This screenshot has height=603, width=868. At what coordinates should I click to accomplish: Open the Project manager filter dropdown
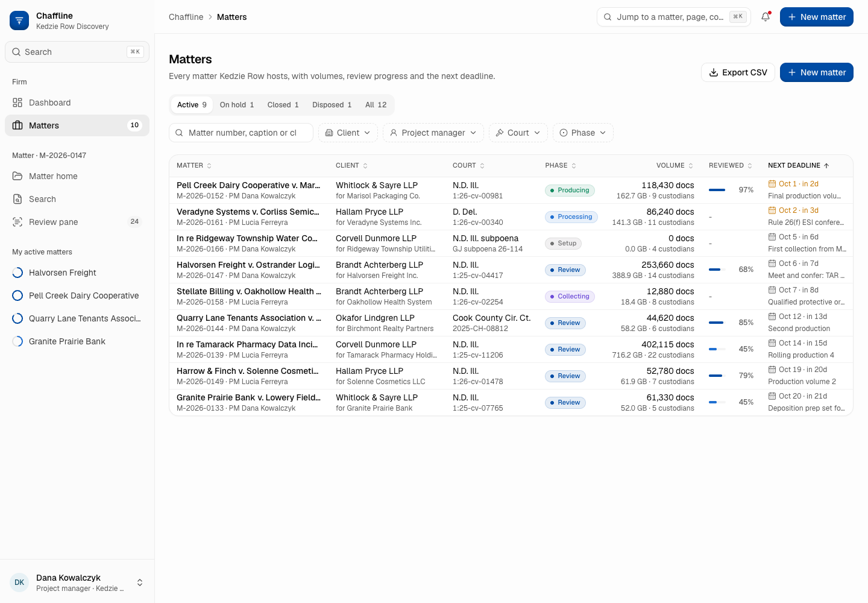433,133
